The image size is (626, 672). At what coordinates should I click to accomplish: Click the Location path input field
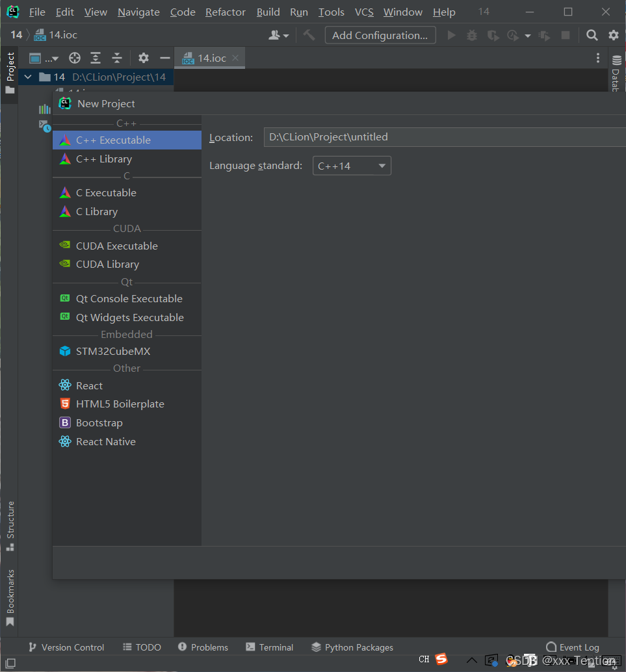442,137
